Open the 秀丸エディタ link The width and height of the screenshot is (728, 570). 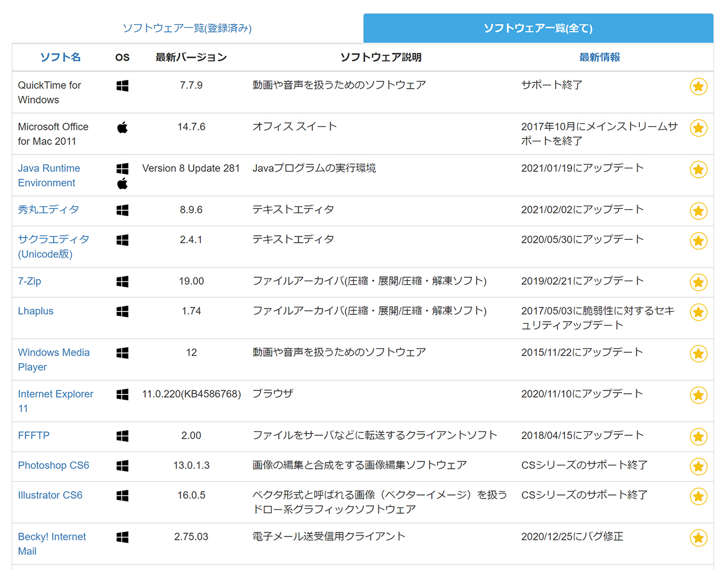point(48,210)
